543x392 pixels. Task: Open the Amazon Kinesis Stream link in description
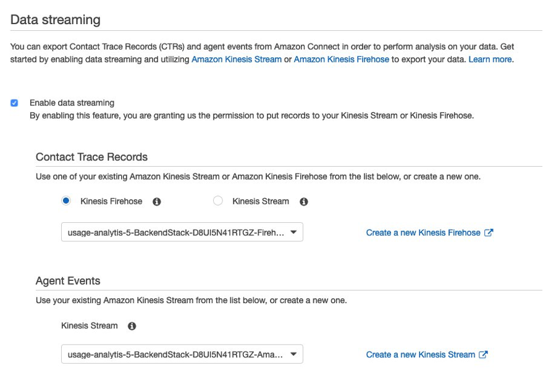tap(237, 59)
